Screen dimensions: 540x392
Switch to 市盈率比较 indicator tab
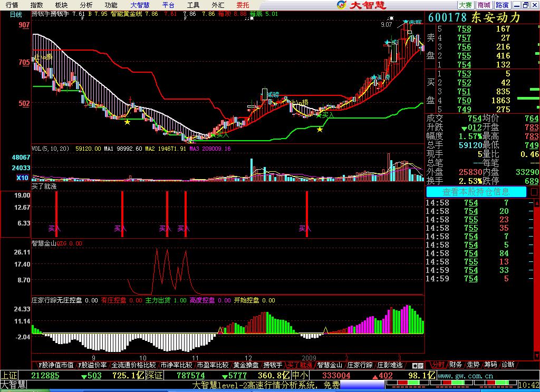pyautogui.click(x=213, y=365)
